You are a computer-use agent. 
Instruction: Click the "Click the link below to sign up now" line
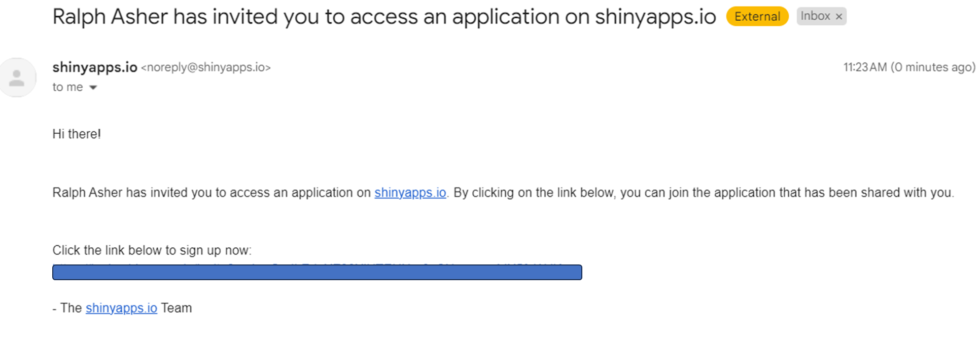tap(152, 250)
